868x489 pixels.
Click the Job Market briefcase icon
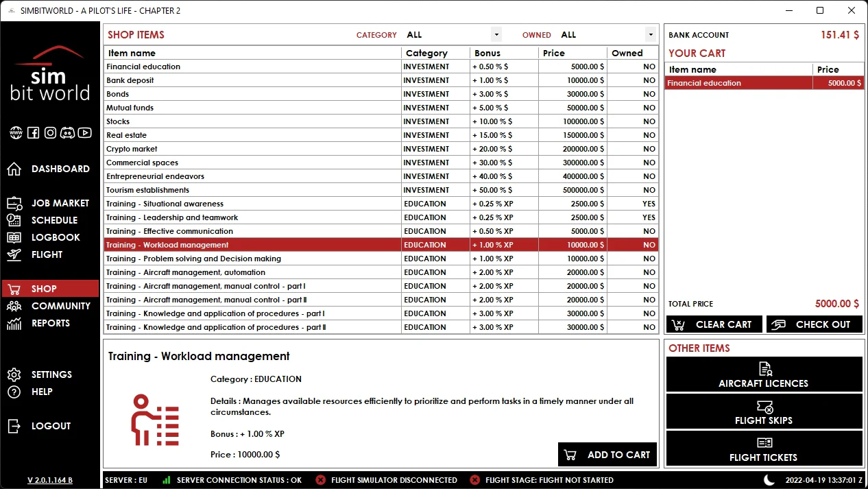click(14, 203)
